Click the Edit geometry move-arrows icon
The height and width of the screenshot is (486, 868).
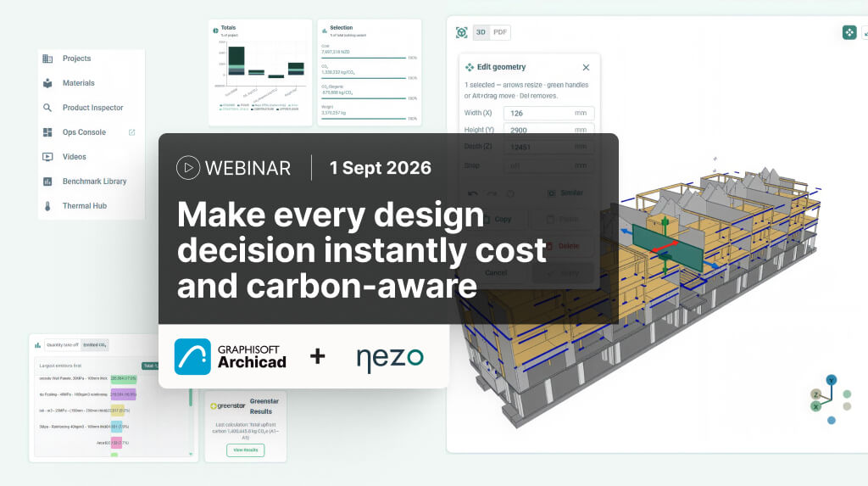[x=470, y=67]
